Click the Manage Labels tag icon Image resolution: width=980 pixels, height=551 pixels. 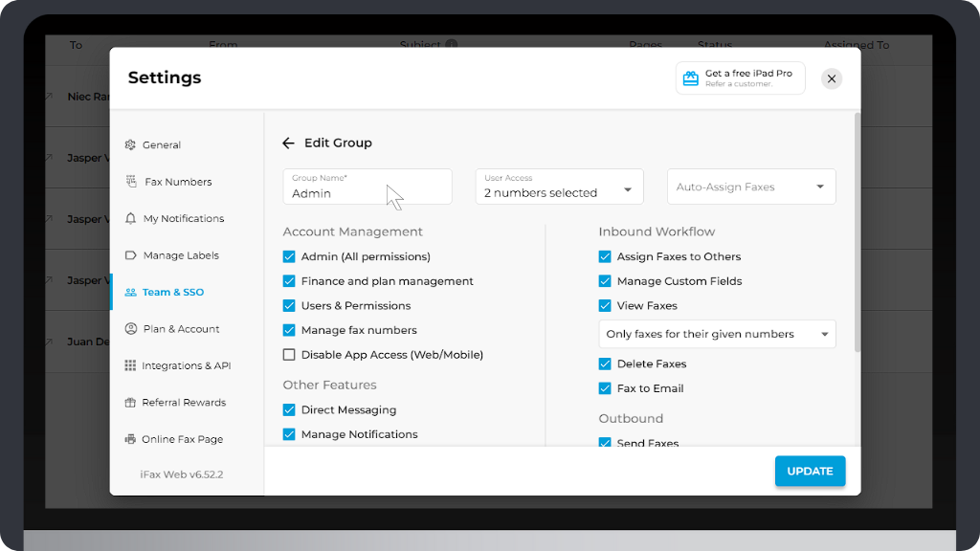[x=130, y=255]
